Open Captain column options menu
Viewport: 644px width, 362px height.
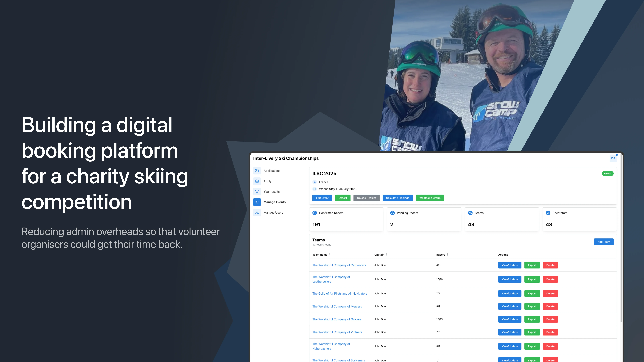pyautogui.click(x=387, y=255)
